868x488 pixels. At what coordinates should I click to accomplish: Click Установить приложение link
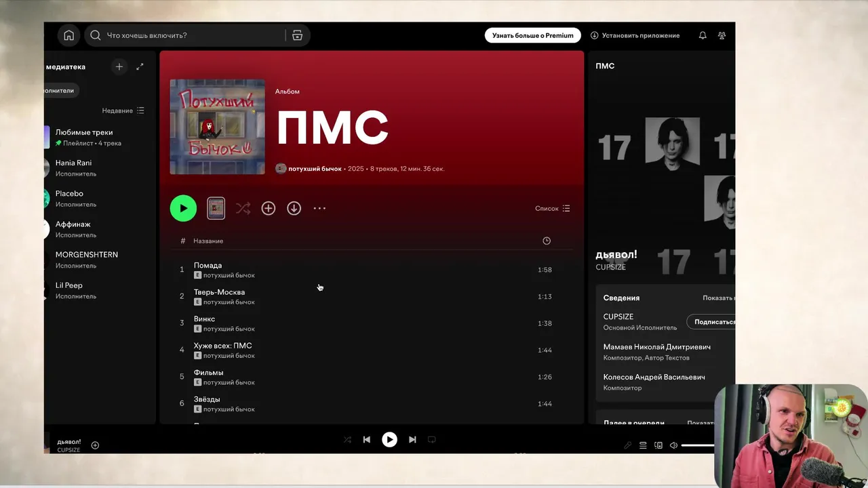tap(635, 35)
